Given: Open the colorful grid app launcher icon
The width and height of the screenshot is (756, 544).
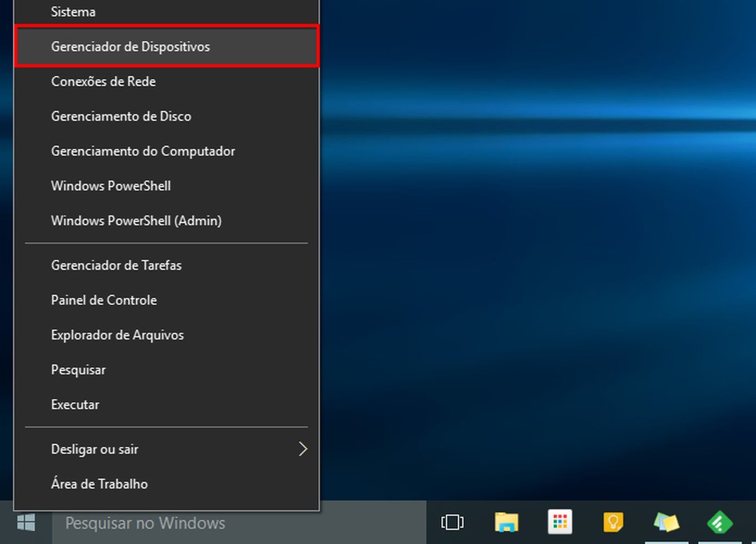Looking at the screenshot, I should pos(559,522).
